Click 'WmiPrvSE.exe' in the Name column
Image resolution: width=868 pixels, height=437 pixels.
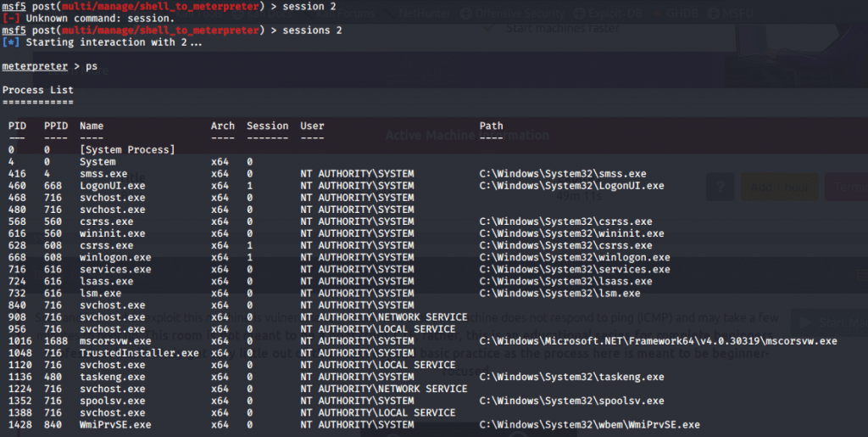point(115,425)
